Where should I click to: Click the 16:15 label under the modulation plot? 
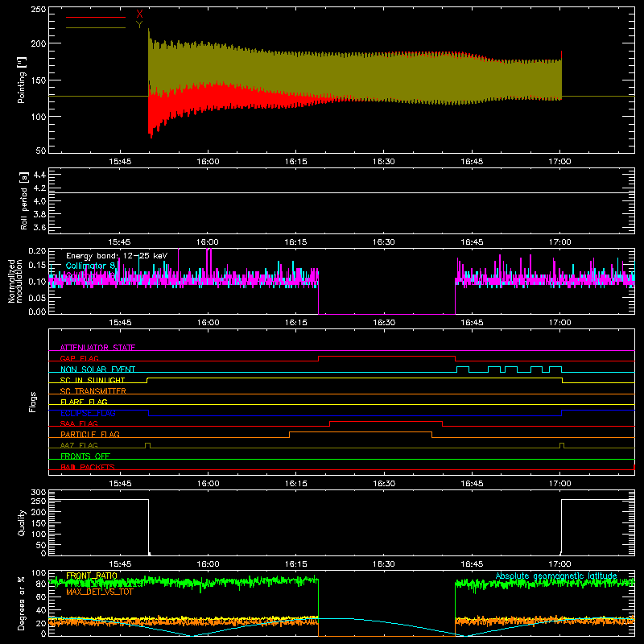click(295, 323)
